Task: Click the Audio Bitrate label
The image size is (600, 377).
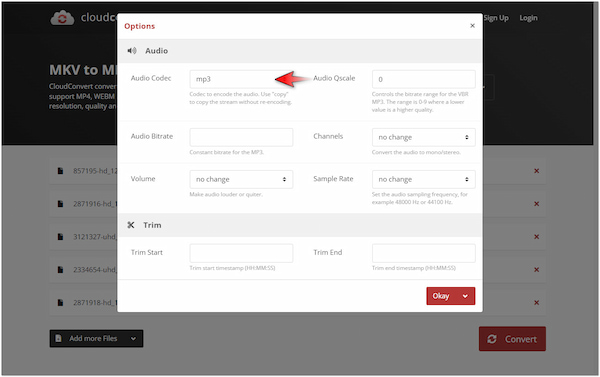Action: coord(152,136)
